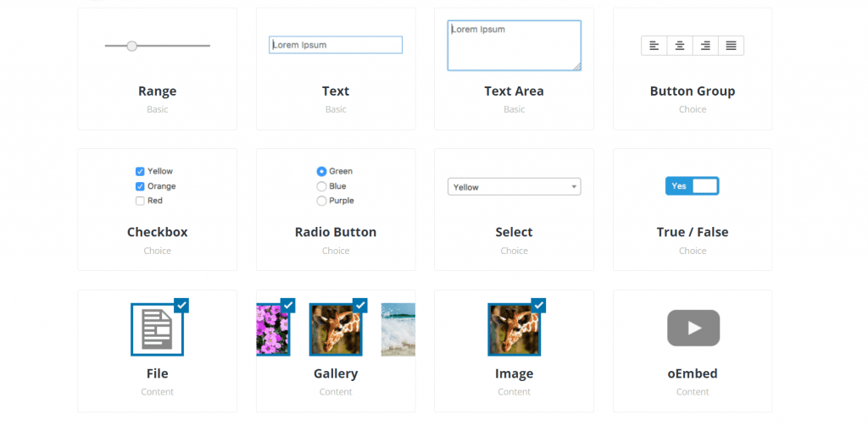The height and width of the screenshot is (431, 868).
Task: Check the Red checkbox
Action: pos(140,201)
